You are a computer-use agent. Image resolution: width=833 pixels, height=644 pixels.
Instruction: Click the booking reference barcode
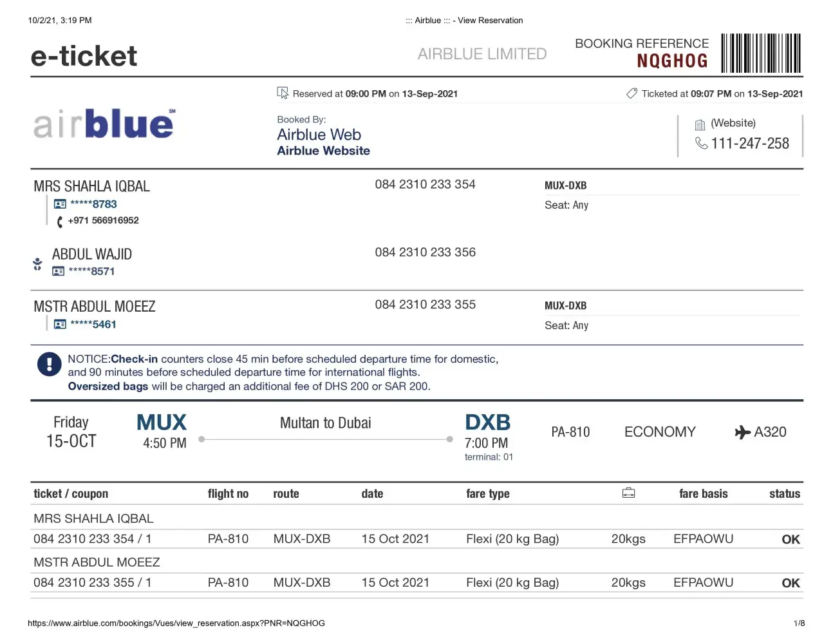tap(761, 53)
